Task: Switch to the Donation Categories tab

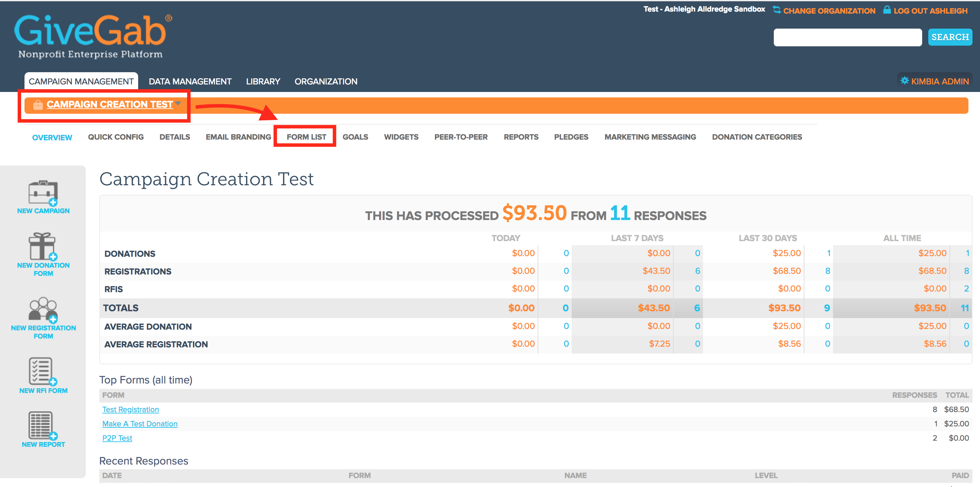Action: point(757,137)
